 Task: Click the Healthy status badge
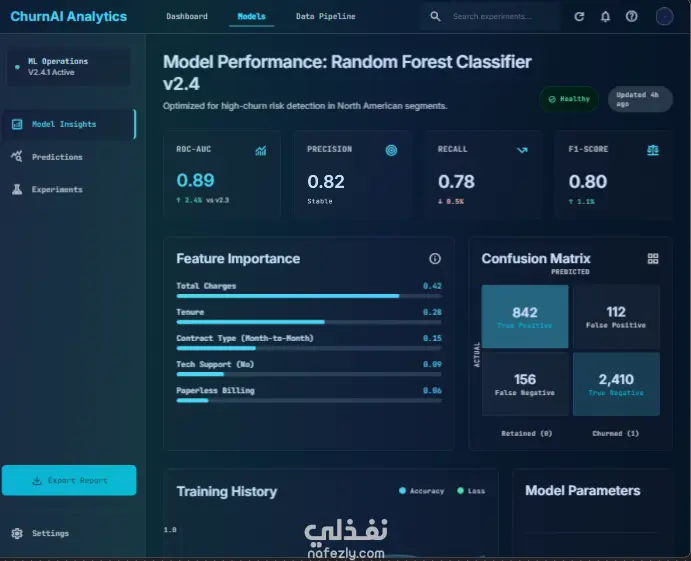(x=569, y=99)
